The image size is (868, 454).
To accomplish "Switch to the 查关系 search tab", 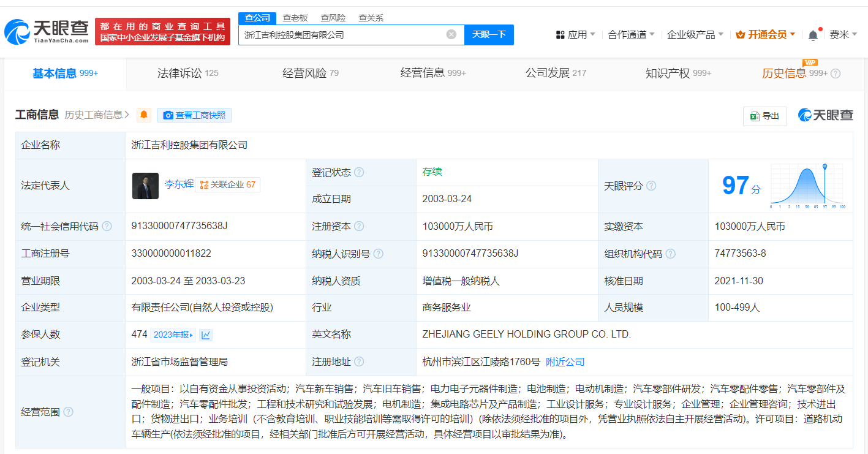I will (x=371, y=18).
